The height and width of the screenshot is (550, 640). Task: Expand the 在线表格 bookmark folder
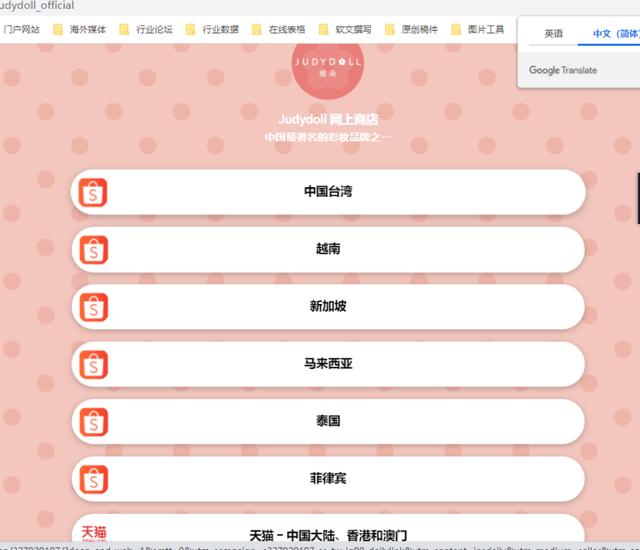pyautogui.click(x=279, y=29)
